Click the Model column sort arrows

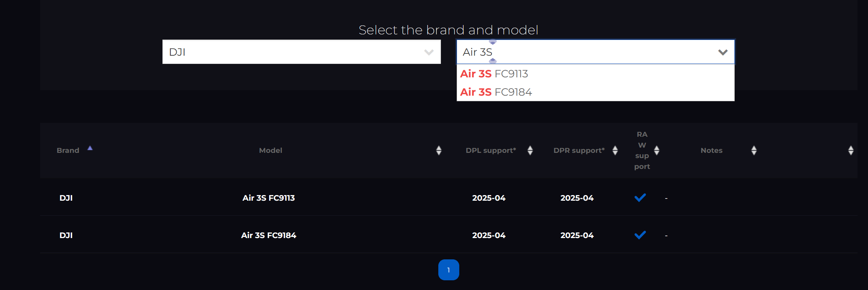439,150
